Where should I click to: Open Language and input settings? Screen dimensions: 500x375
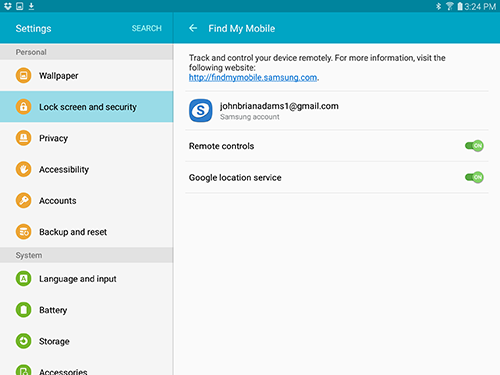click(87, 279)
